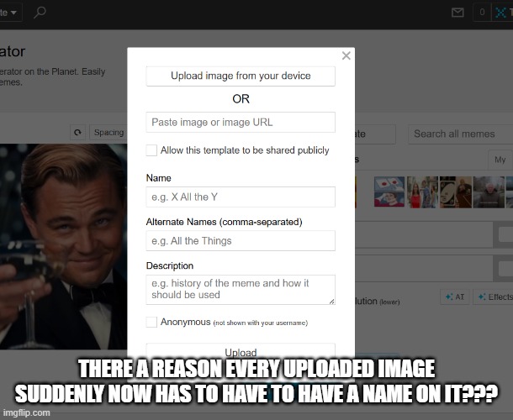Open the Effects button
Viewport: 513px width, 420px height.
(493, 297)
